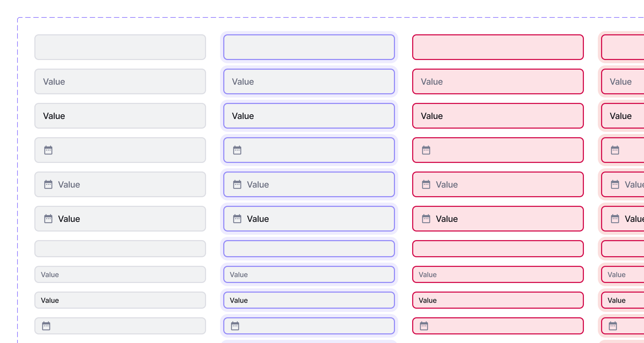644x343 pixels.
Task: Click small purple input with bold Value
Action: [309, 300]
